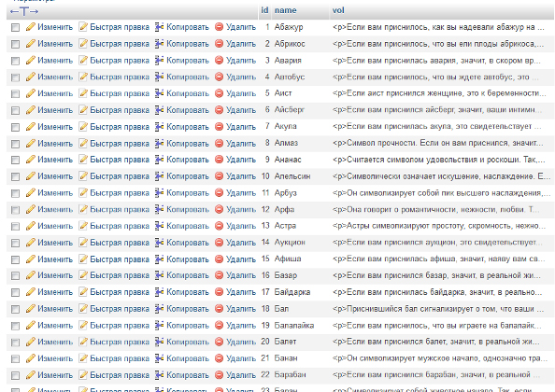Sort table by the vol column header
555x392 pixels.
click(x=338, y=10)
